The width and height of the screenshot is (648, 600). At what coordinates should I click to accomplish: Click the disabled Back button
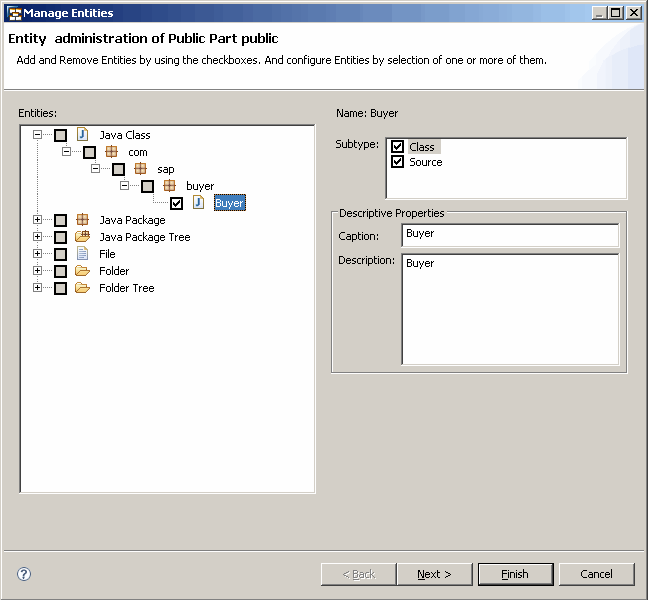click(358, 574)
